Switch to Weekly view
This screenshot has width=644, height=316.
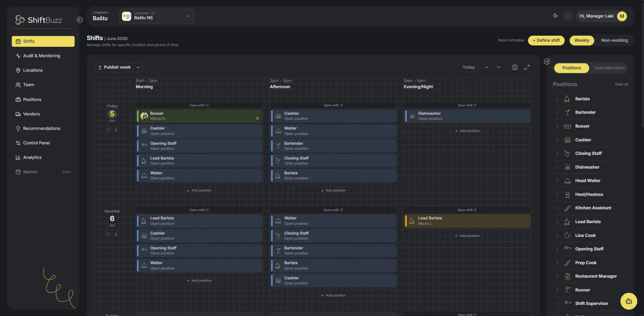click(581, 40)
